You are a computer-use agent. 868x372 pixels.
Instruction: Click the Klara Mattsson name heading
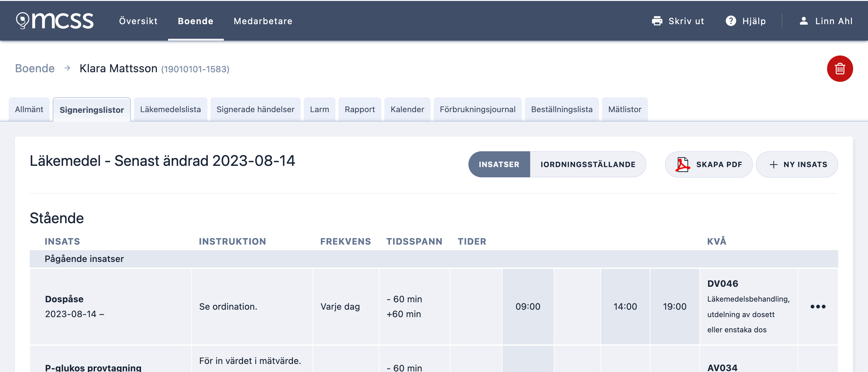coord(118,69)
